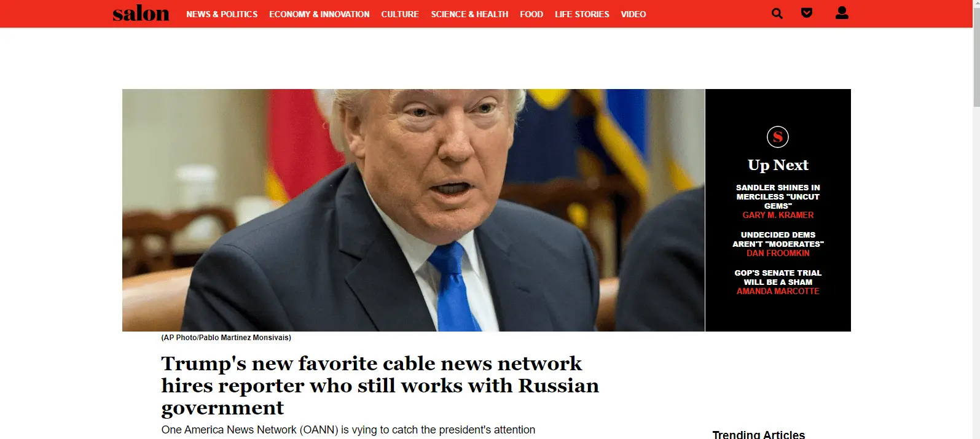This screenshot has height=439, width=980.
Task: View author Gary M. Kramer's page
Action: point(778,216)
